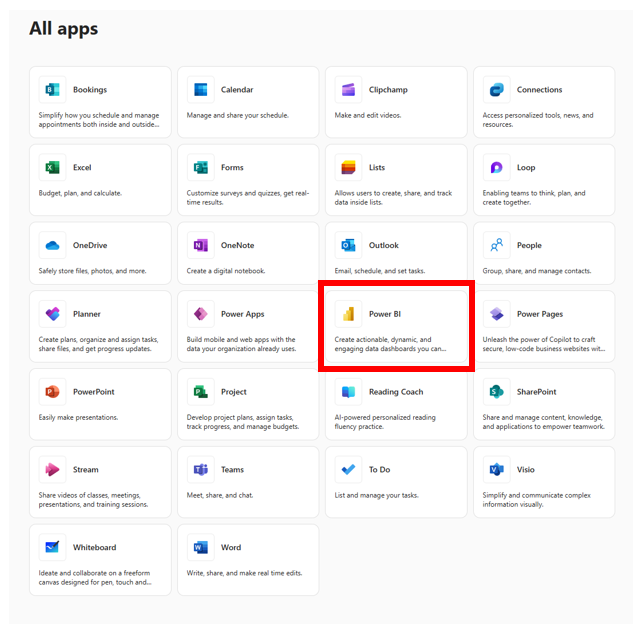The height and width of the screenshot is (637, 642).
Task: Open the Forms app icon
Action: [201, 167]
